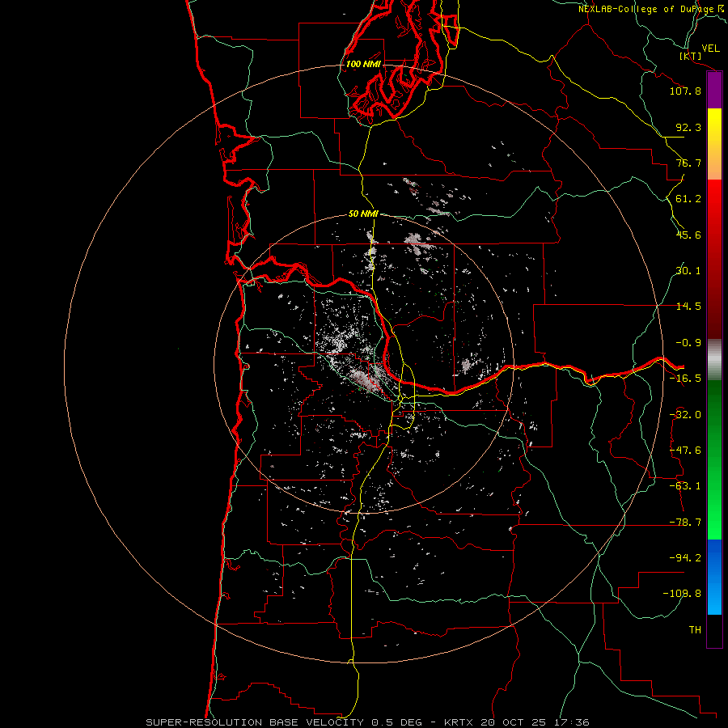Click the 100 NMI range ring label
This screenshot has width=728, height=728.
pos(363,64)
